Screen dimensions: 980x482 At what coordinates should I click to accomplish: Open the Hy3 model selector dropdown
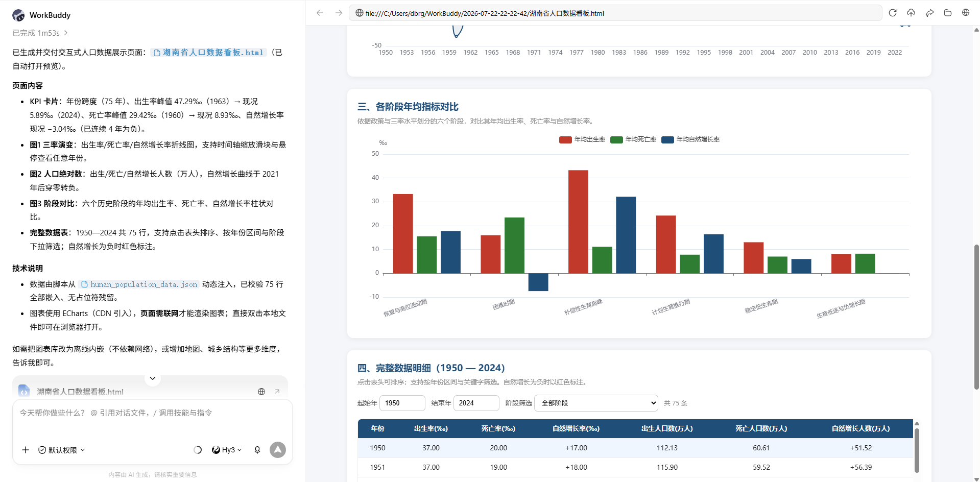pos(227,450)
